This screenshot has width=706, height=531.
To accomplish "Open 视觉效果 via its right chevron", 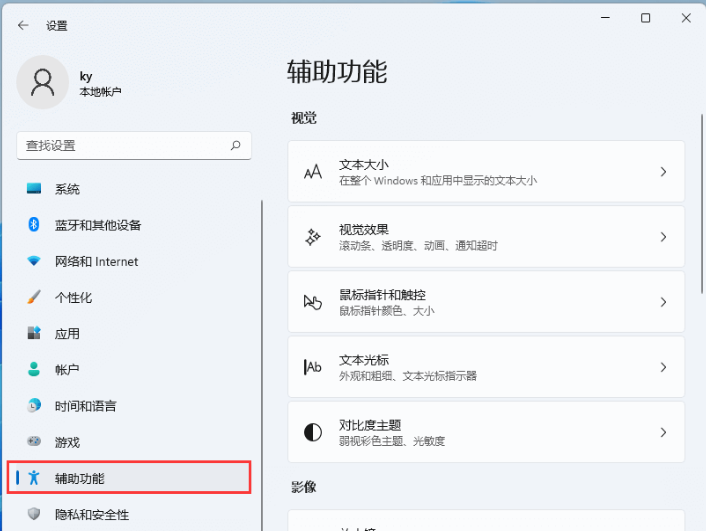I will tap(663, 237).
